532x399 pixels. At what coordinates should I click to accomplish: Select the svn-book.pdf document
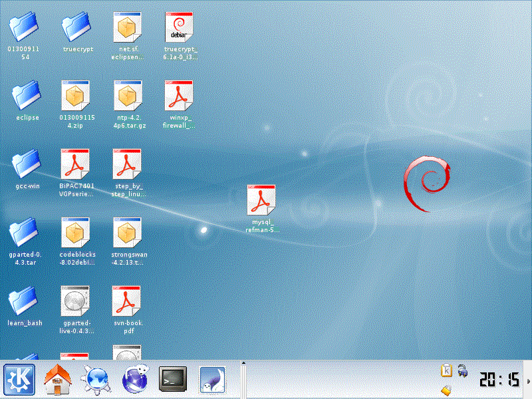pos(126,301)
